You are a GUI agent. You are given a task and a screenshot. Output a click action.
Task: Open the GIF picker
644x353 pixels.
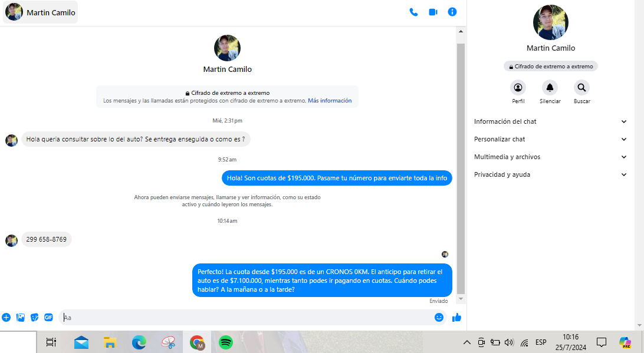point(48,317)
